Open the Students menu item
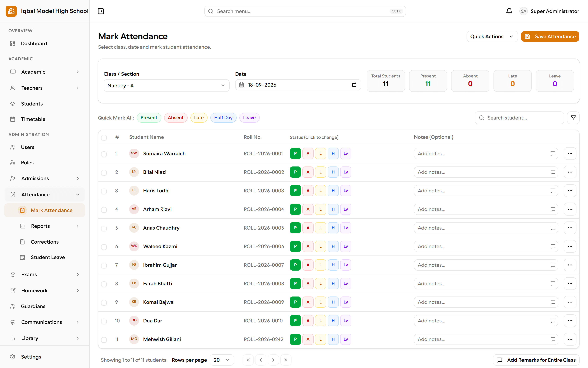 point(45,104)
